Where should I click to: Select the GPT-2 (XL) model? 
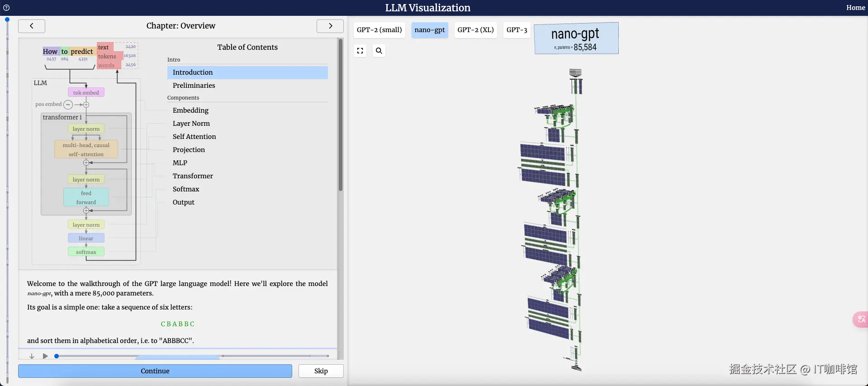pos(475,30)
